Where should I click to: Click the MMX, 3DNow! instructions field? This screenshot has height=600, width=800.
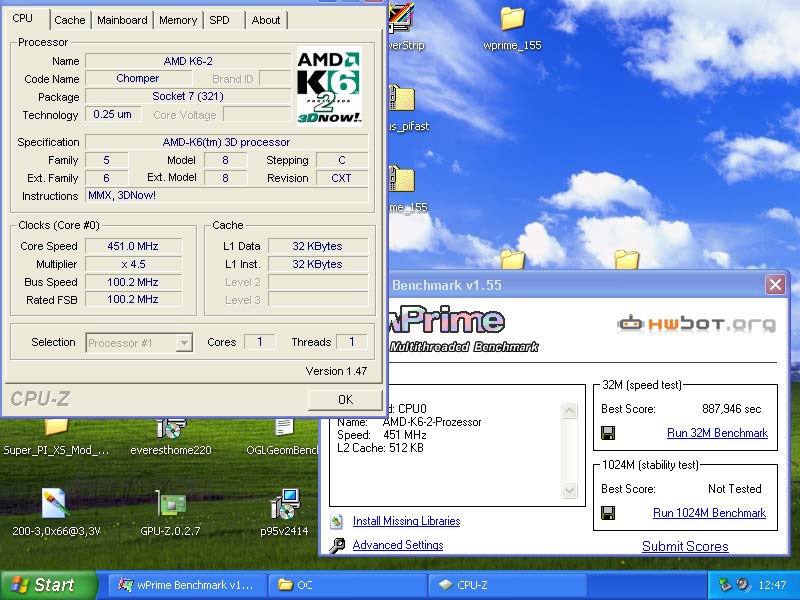click(x=227, y=195)
